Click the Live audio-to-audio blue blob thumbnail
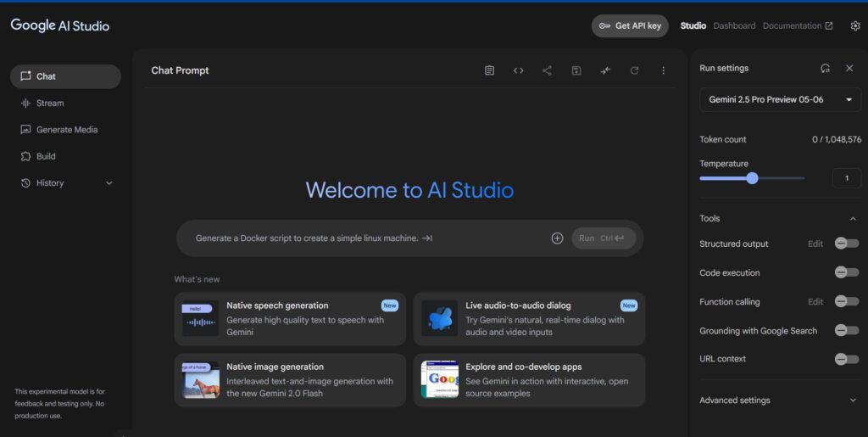Screen dimensions: 868x437 440,318
